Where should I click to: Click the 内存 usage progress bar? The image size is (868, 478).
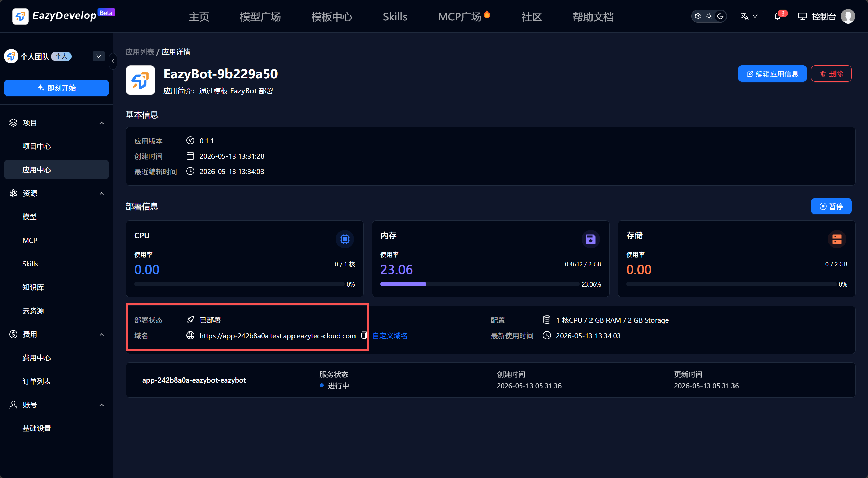tap(480, 284)
